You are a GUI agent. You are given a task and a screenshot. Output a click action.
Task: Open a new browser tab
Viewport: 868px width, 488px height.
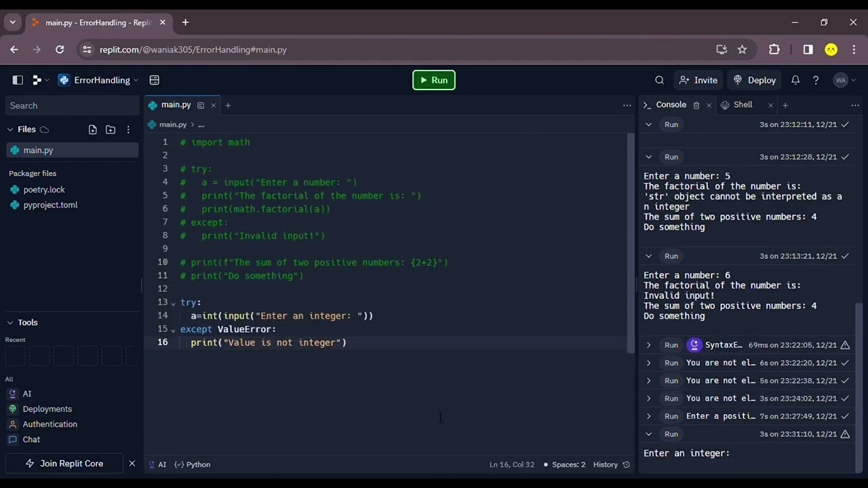(x=185, y=22)
